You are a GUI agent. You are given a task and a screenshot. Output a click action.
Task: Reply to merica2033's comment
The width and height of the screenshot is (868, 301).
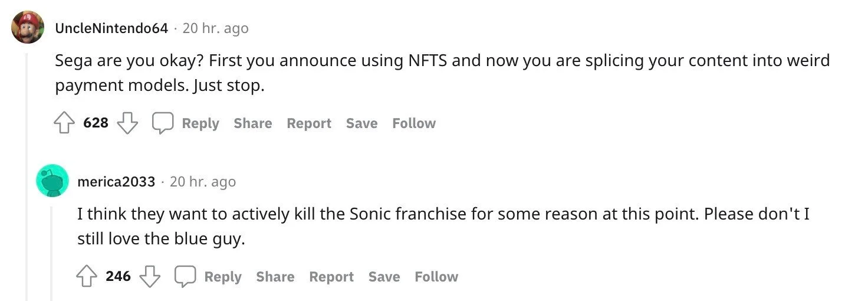(x=223, y=277)
